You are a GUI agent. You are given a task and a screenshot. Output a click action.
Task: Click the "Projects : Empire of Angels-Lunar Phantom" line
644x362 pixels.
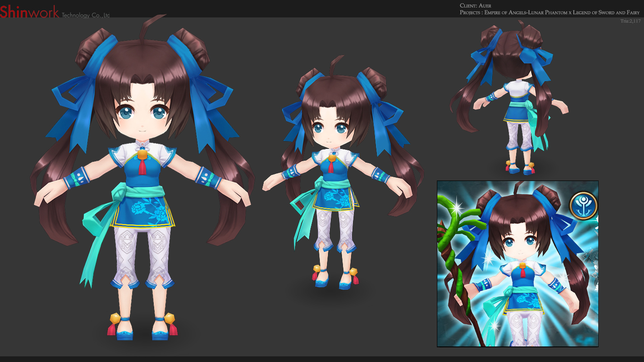(550, 13)
